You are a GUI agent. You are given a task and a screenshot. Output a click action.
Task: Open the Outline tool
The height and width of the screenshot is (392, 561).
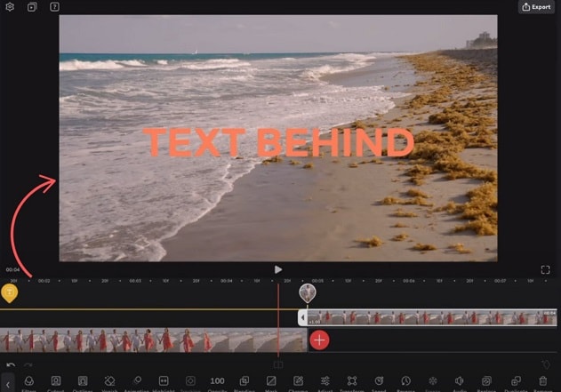83,383
